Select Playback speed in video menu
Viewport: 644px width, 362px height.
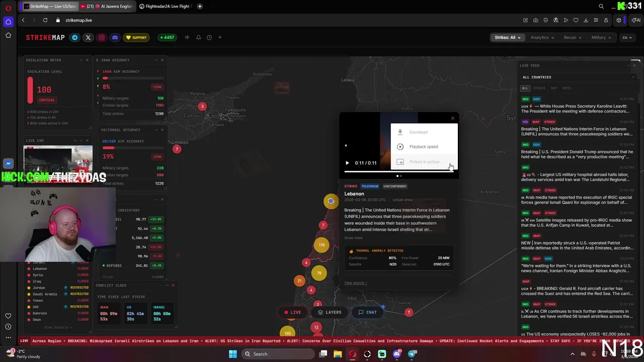coord(424,147)
